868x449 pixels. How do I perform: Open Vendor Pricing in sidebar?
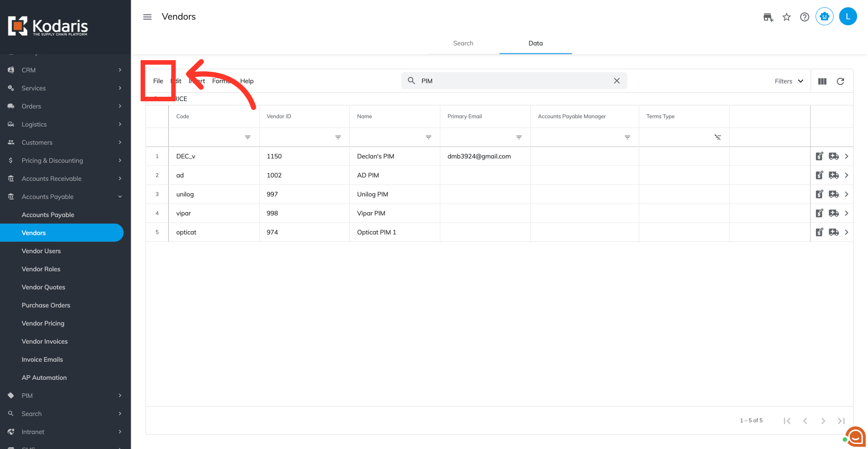[x=43, y=323]
